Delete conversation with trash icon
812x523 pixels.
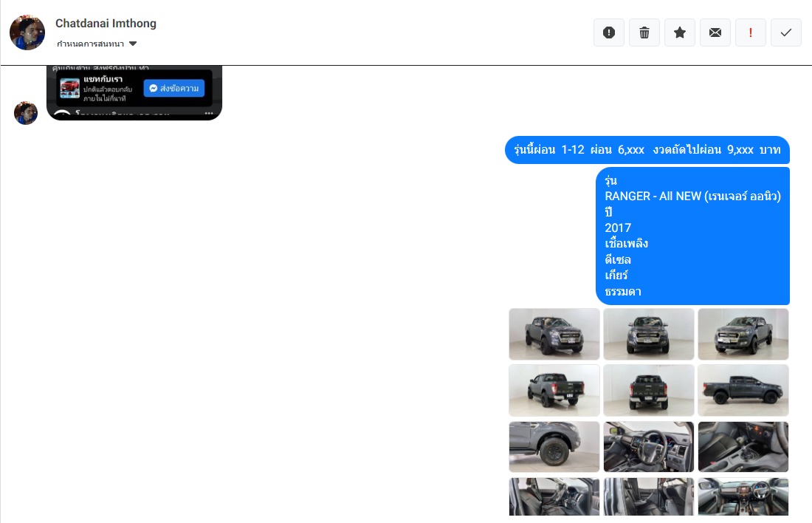[644, 33]
